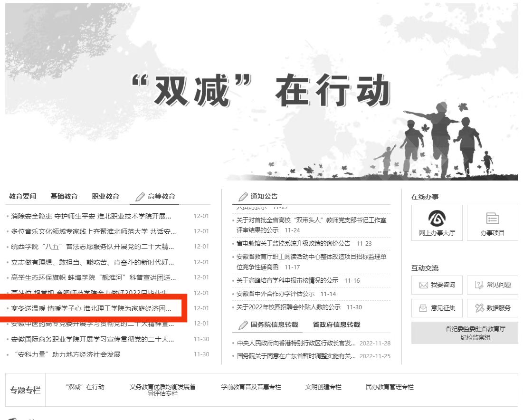Open the 学前教育普及普惠专栏 link
Viewport: 523px width, 420px height.
coord(251,387)
